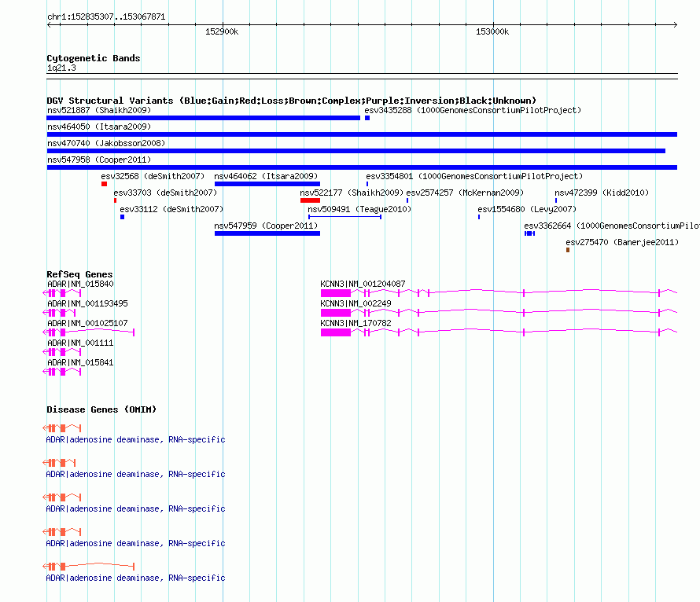Click the nsv522177 (Shaikh2009) label
700x602 pixels.
(x=352, y=193)
